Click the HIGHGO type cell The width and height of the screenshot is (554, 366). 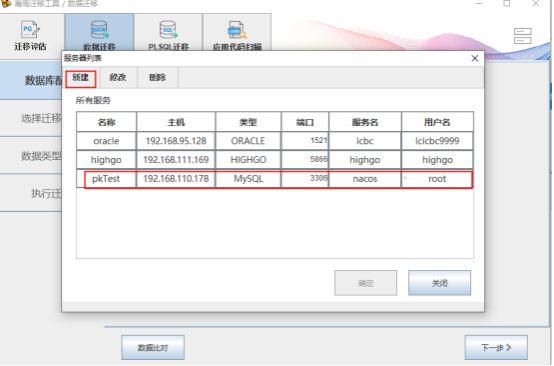pyautogui.click(x=248, y=160)
